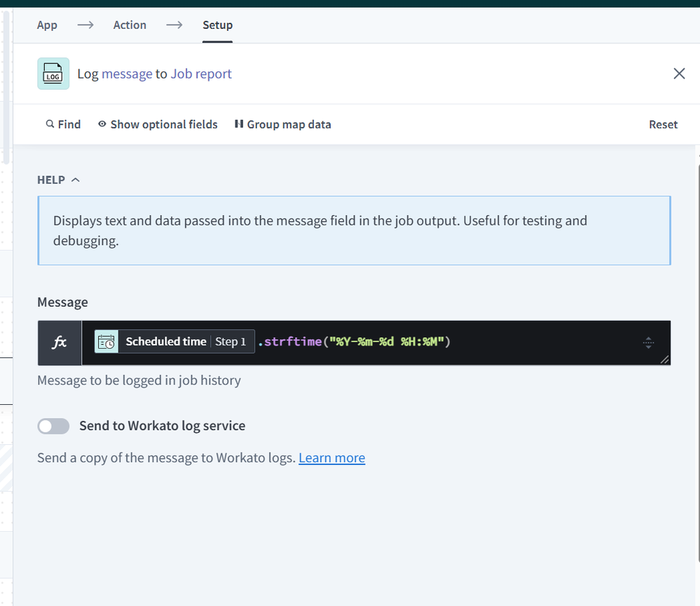Click the message field resize handle
Viewport: 700px width, 606px height.
664,359
